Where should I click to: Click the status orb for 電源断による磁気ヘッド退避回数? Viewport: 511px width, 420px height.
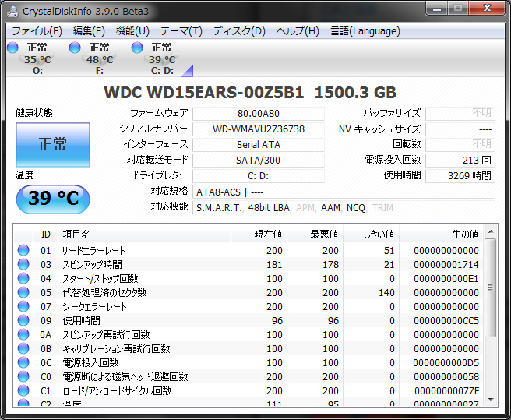pyautogui.click(x=23, y=376)
